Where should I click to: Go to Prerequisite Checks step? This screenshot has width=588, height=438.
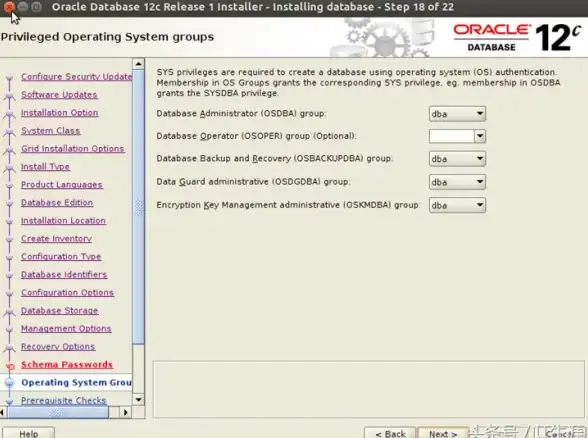(64, 400)
